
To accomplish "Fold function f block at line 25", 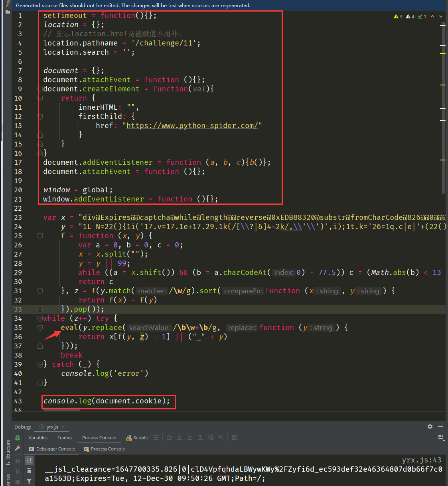I will (40, 236).
